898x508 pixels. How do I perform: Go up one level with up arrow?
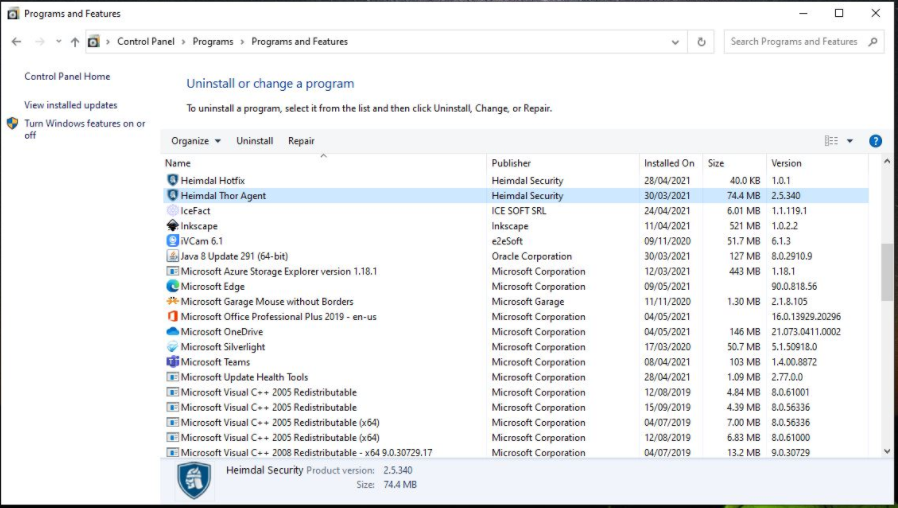pos(74,42)
